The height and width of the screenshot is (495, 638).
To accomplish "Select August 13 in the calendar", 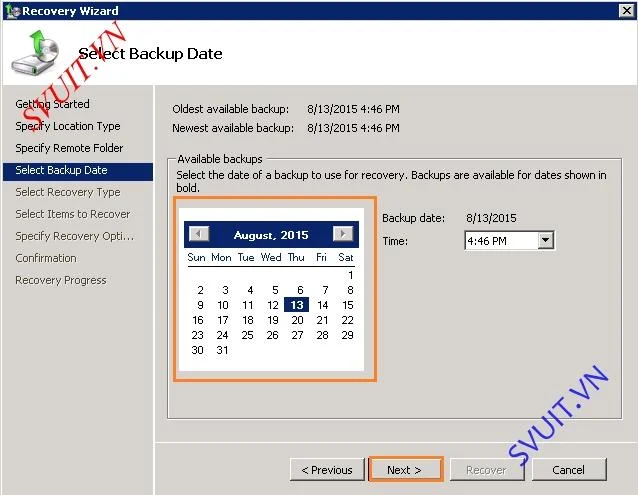I will 297,305.
